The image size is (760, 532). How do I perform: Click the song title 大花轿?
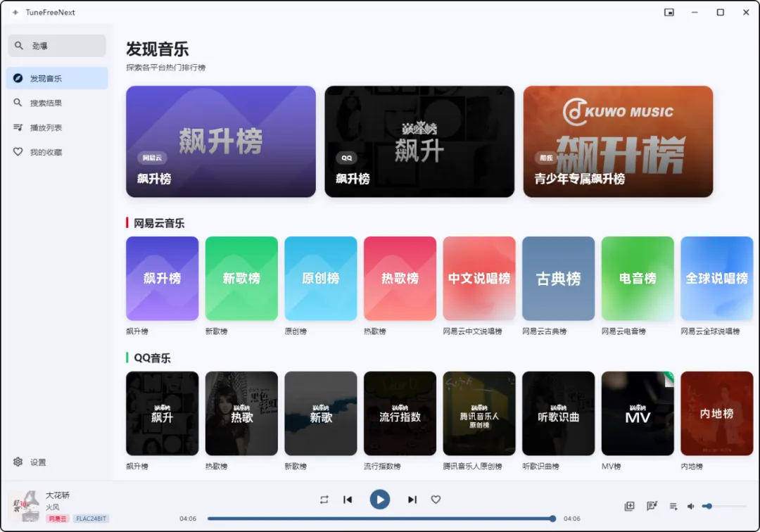58,495
